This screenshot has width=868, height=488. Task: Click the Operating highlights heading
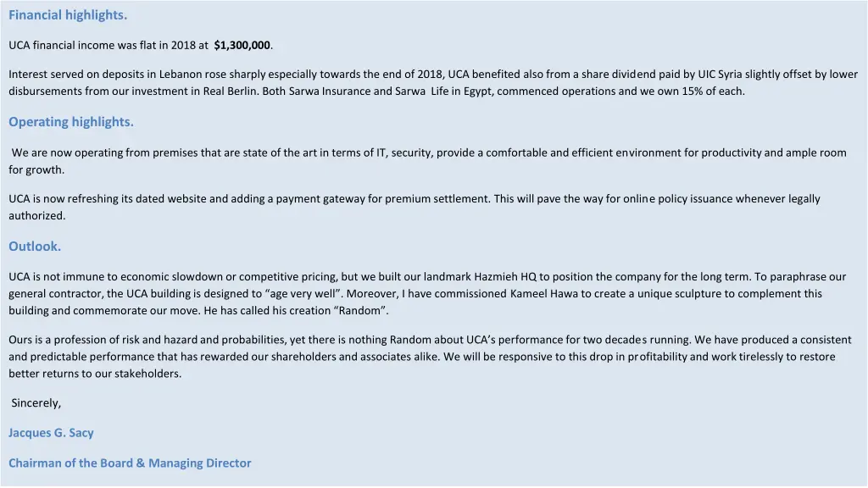(x=71, y=122)
